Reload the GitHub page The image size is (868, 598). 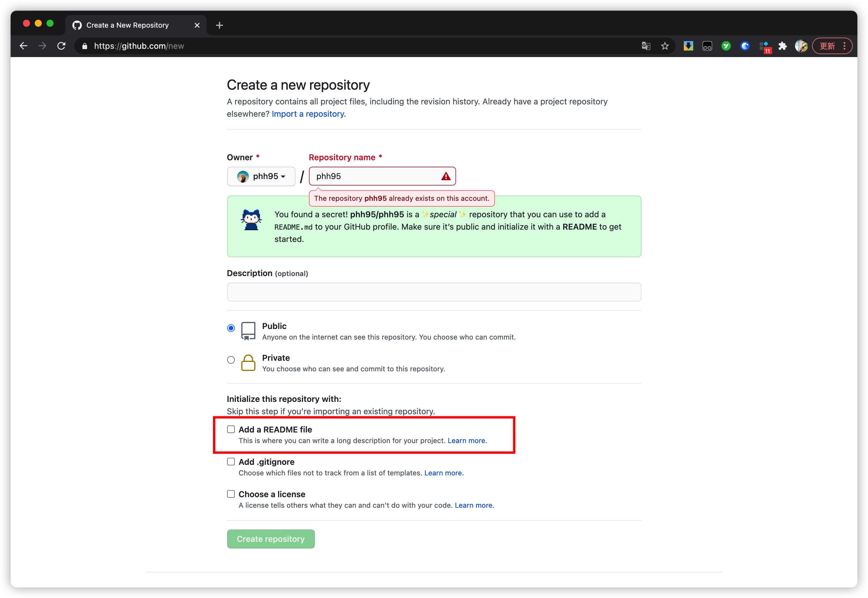61,46
